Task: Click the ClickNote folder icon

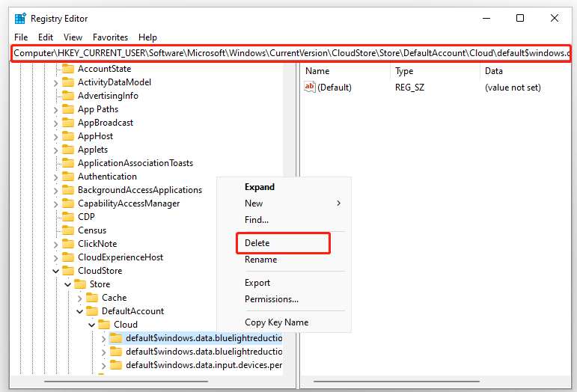Action: (x=68, y=243)
